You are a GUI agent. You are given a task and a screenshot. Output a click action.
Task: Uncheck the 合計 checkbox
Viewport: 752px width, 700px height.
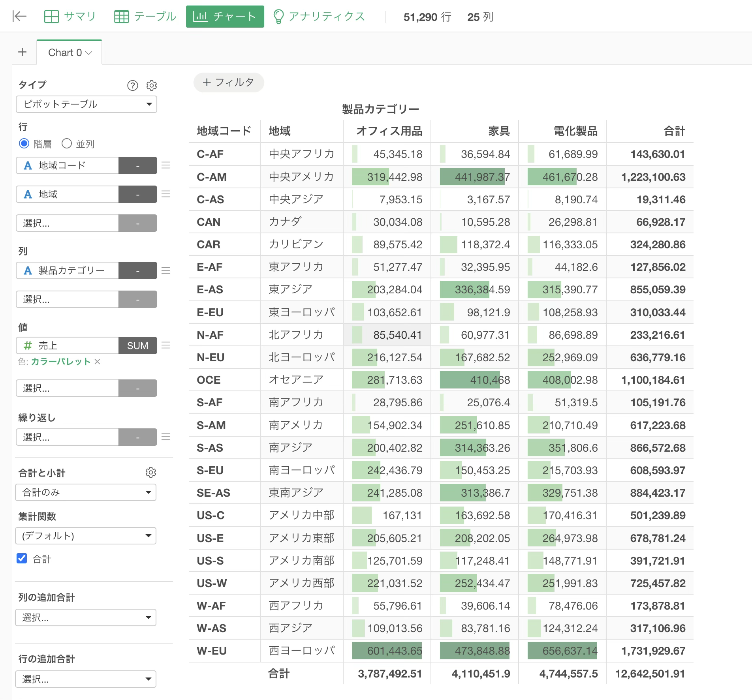coord(22,558)
